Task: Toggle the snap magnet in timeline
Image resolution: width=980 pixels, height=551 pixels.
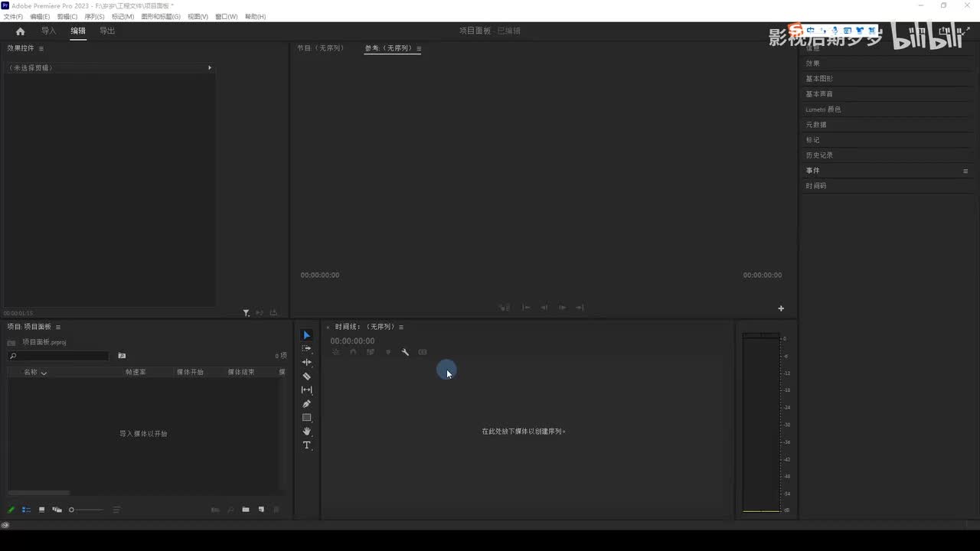Action: pos(353,352)
